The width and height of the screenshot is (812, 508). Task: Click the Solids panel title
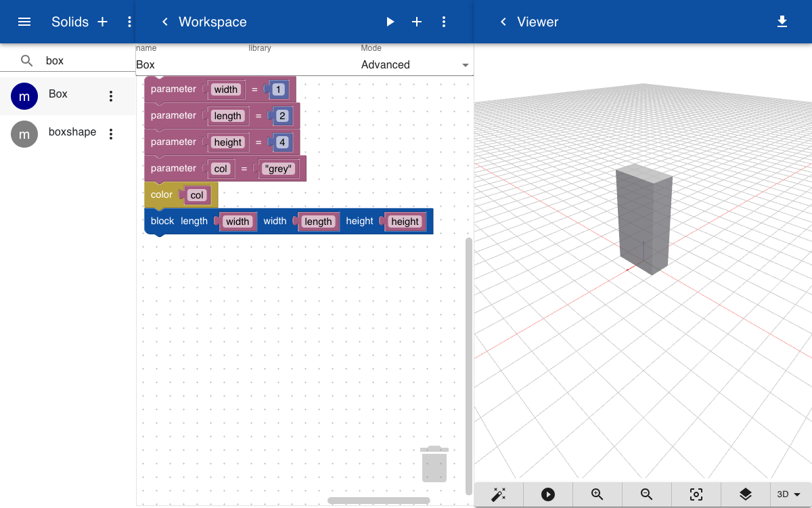(x=70, y=22)
